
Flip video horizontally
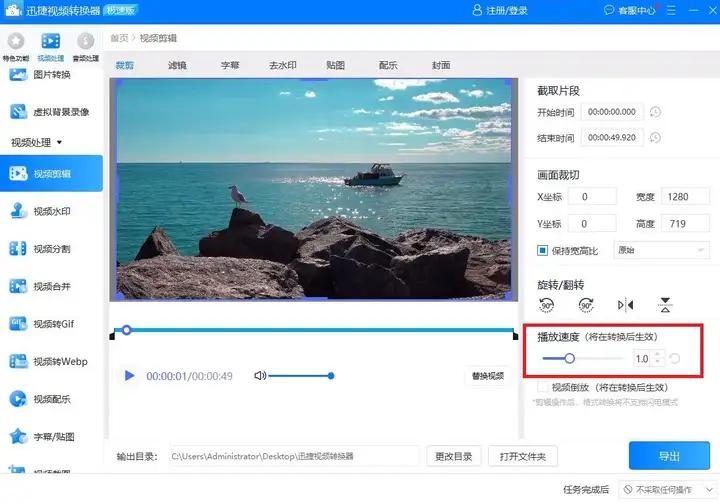[625, 305]
